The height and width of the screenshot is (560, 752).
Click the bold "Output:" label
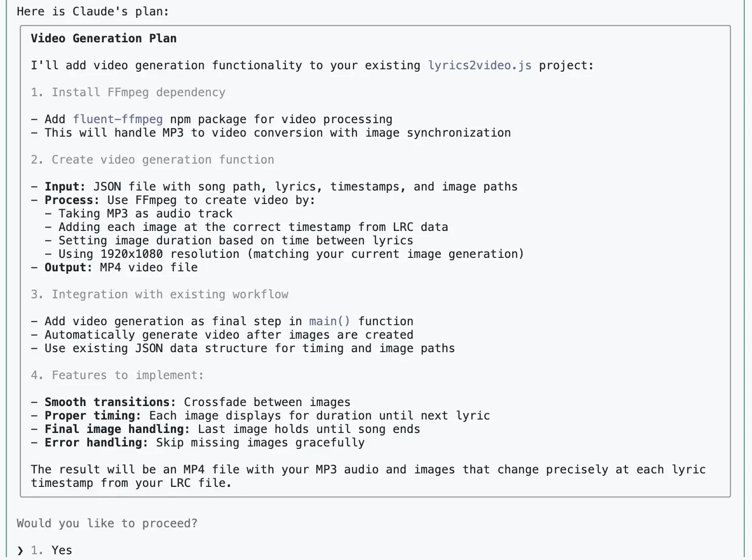(68, 267)
